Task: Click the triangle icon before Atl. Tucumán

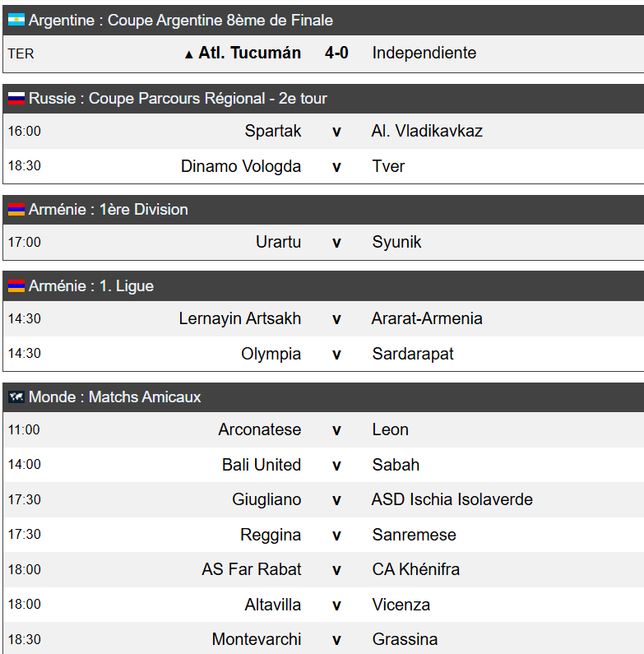Action: [189, 54]
